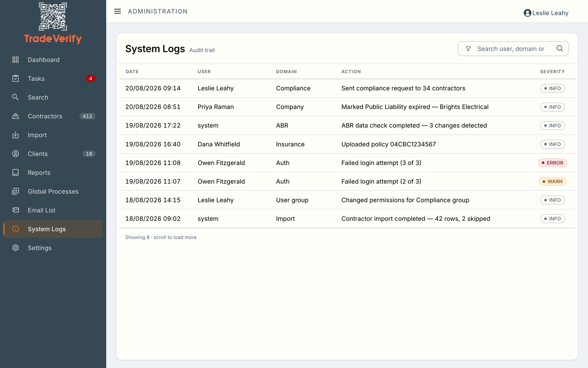Viewport: 588px width, 368px height.
Task: Click 'Contractor import completed' action
Action: point(416,219)
